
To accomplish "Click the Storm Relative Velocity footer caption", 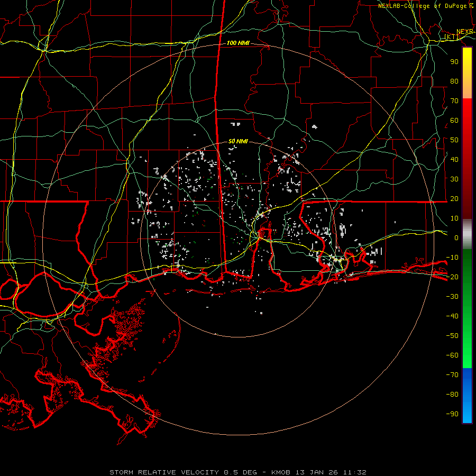I will click(238, 472).
